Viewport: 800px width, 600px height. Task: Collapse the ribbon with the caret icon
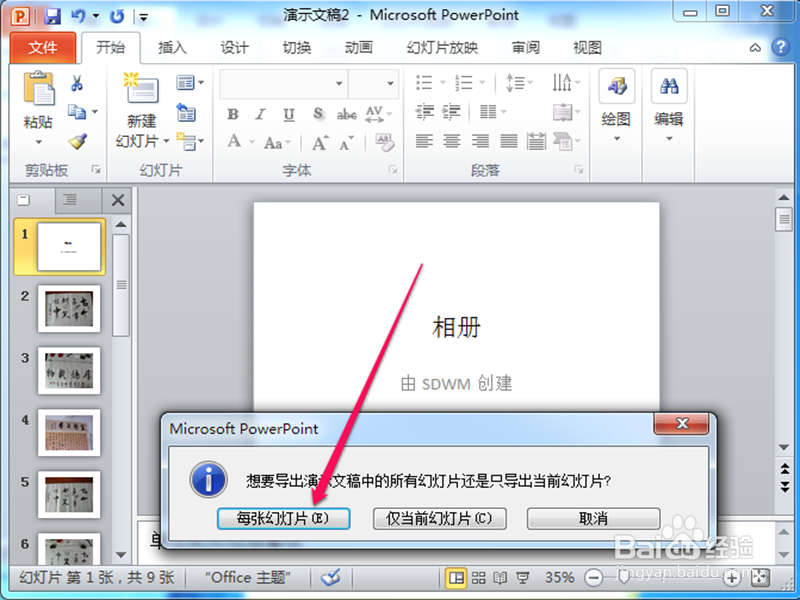[x=755, y=48]
